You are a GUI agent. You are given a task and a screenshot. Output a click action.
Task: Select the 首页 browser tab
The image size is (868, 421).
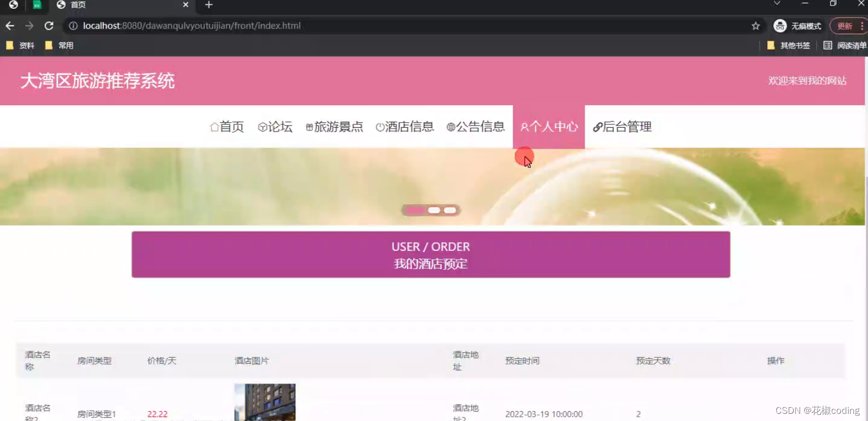click(x=122, y=5)
